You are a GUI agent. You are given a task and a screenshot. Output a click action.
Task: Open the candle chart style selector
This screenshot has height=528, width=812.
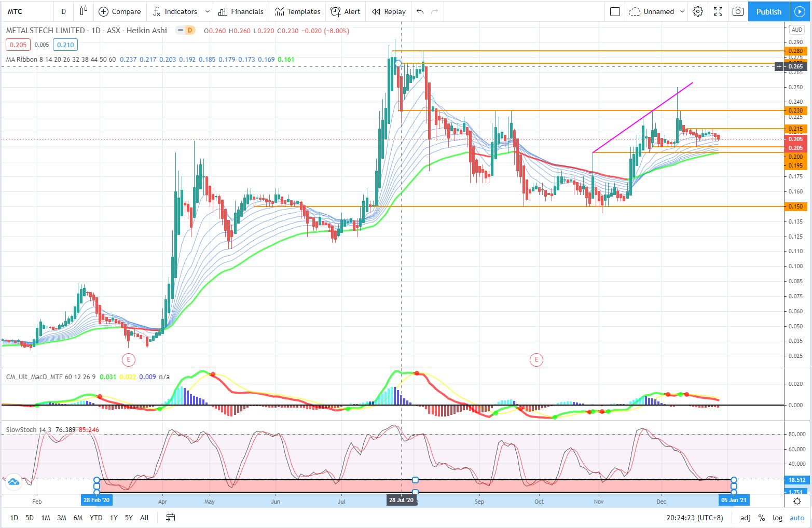click(x=83, y=11)
